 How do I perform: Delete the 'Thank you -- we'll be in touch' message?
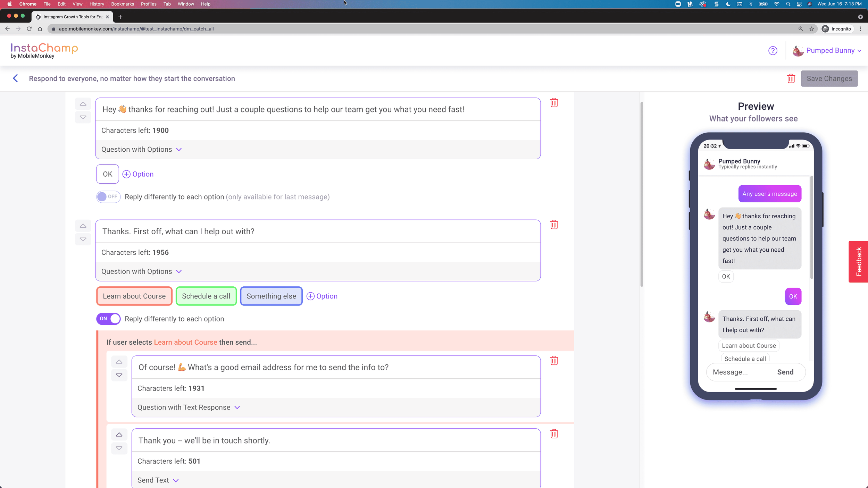coord(554,434)
